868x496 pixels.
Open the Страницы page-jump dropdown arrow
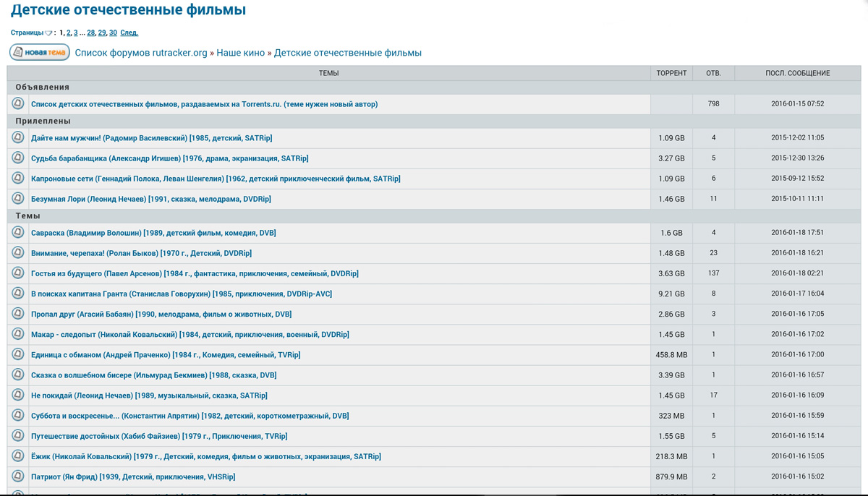48,33
